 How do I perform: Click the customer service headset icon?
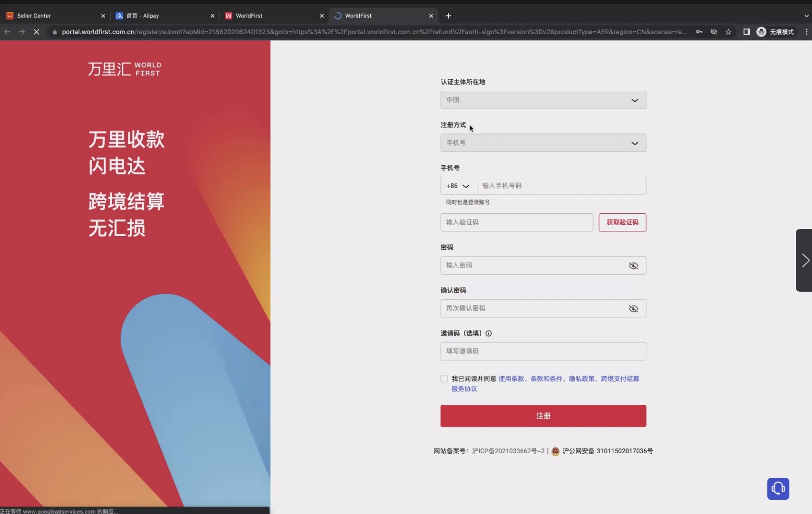click(x=778, y=488)
